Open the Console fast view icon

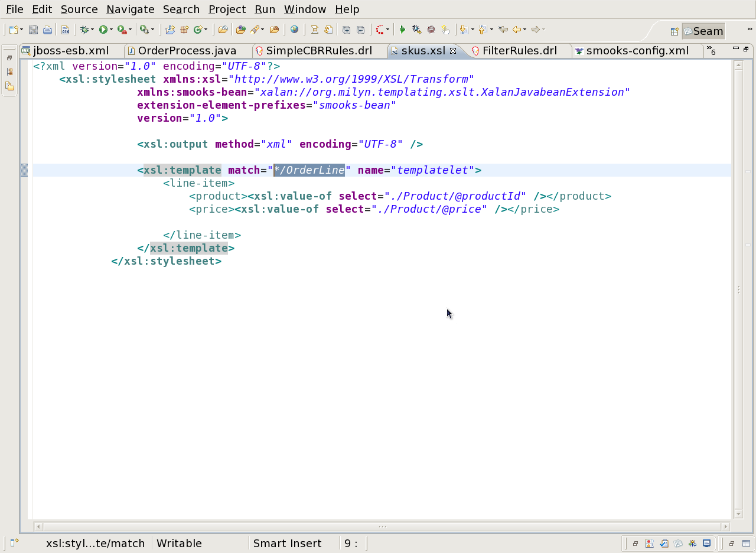tap(706, 544)
